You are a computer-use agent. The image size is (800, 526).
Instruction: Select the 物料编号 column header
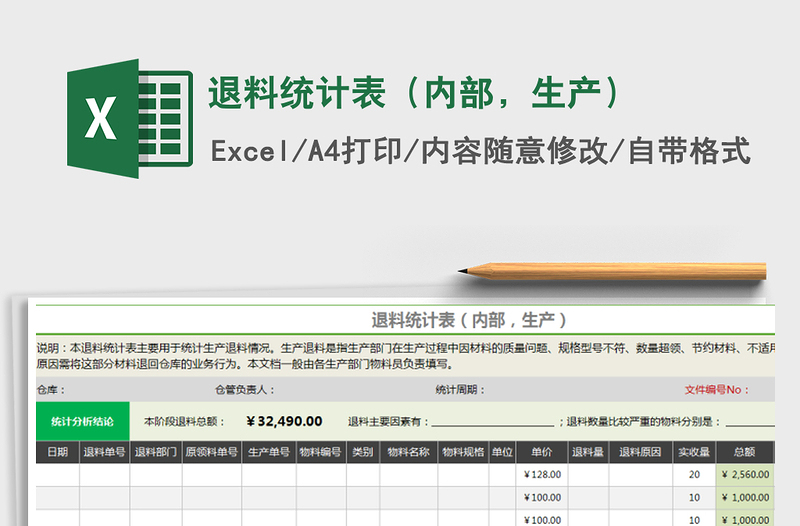click(x=321, y=452)
